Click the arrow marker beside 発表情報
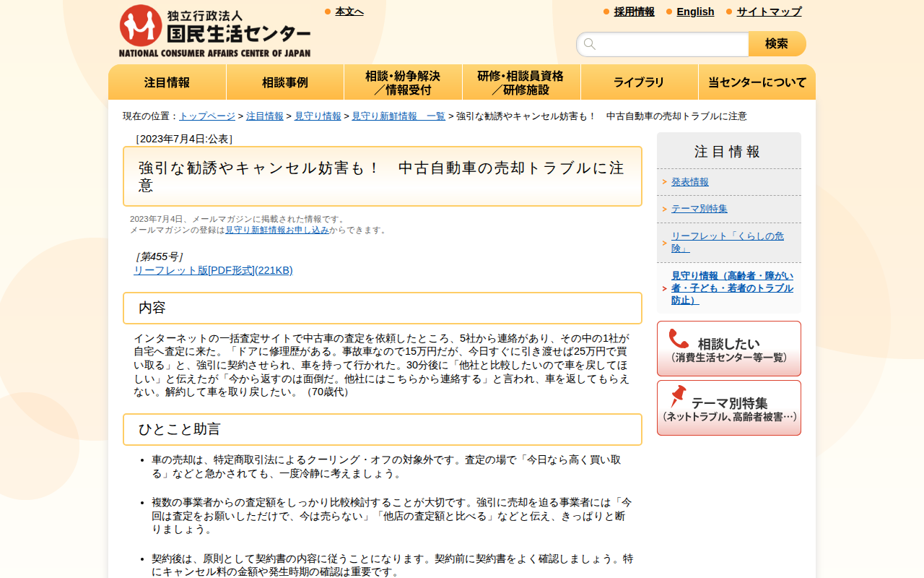Image resolution: width=924 pixels, height=578 pixels. coord(664,182)
